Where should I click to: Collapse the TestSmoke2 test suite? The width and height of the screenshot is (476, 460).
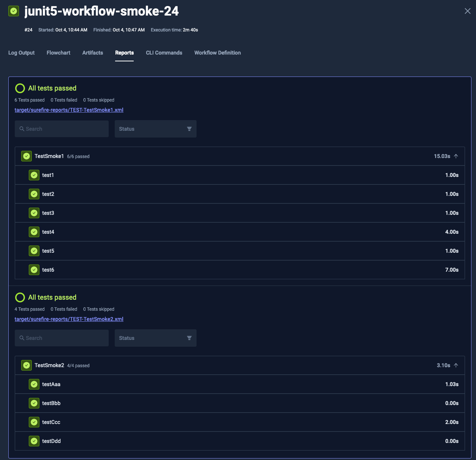point(456,365)
